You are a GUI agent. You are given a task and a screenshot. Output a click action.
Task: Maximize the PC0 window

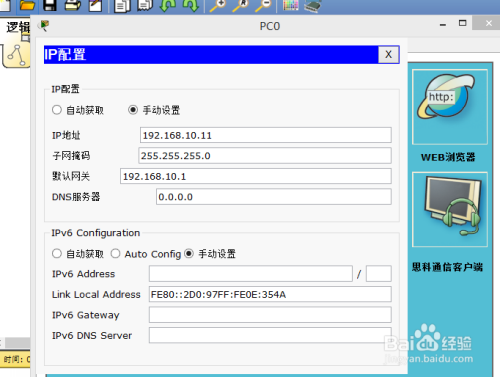(x=463, y=23)
